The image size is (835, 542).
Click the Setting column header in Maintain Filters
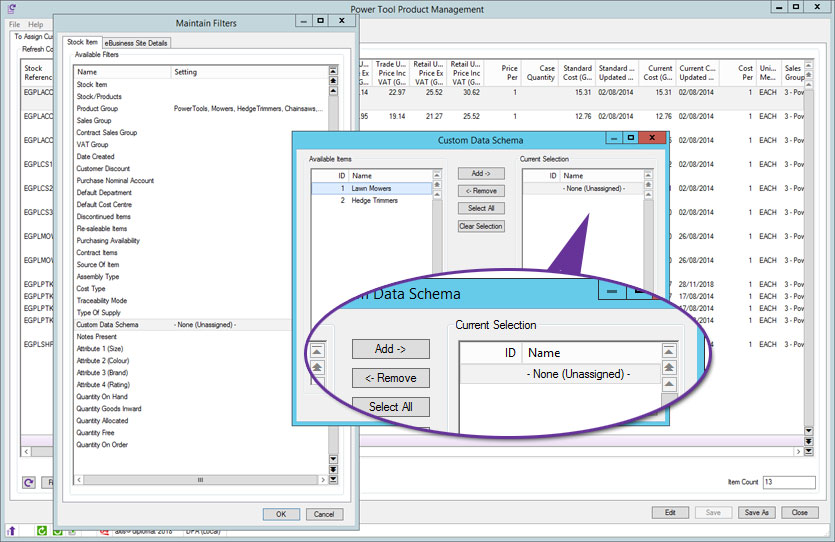pos(249,72)
